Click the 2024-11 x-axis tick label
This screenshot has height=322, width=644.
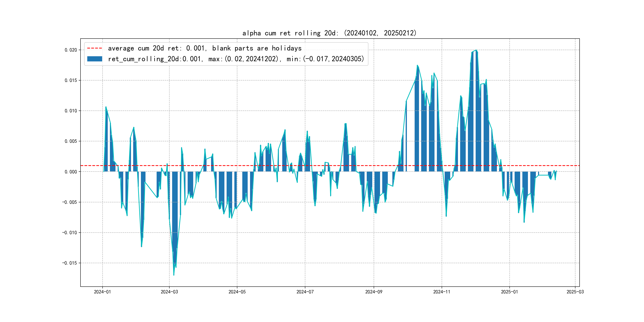441,292
